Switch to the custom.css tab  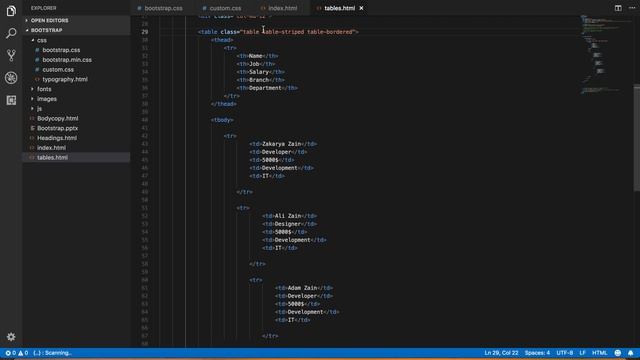(x=222, y=8)
